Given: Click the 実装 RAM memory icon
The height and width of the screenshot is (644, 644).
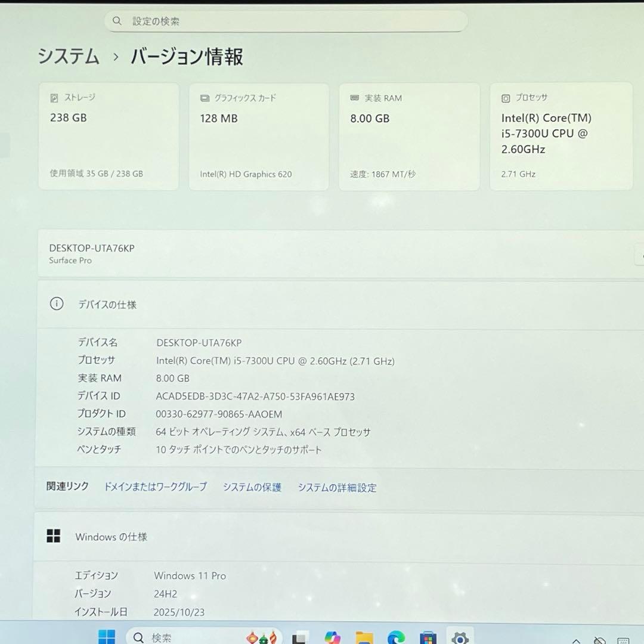Looking at the screenshot, I should point(354,98).
